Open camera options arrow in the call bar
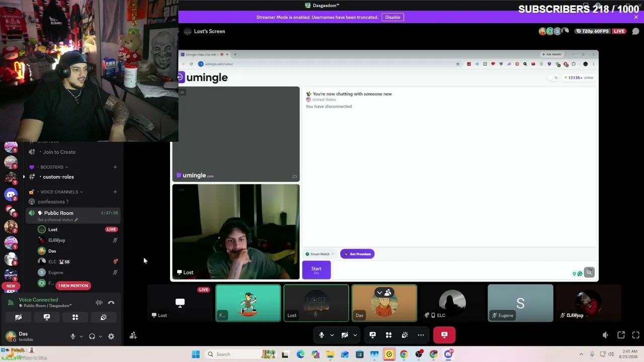The height and width of the screenshot is (362, 644). click(355, 335)
